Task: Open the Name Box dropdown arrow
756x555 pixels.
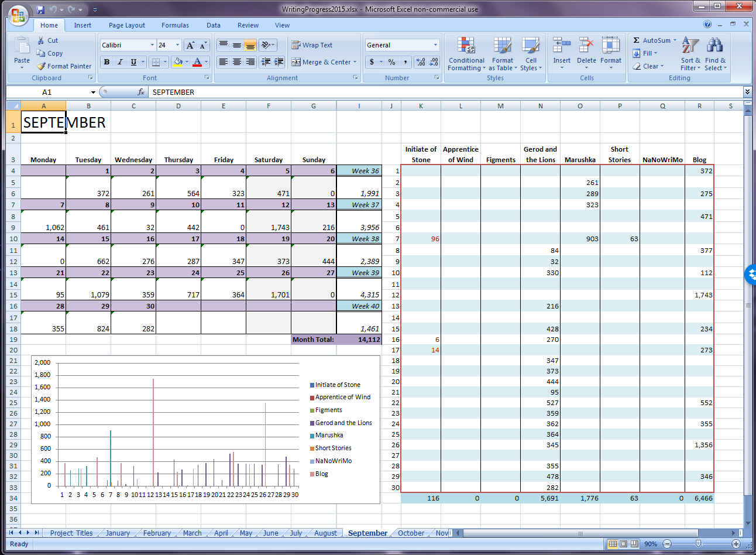Action: click(93, 92)
